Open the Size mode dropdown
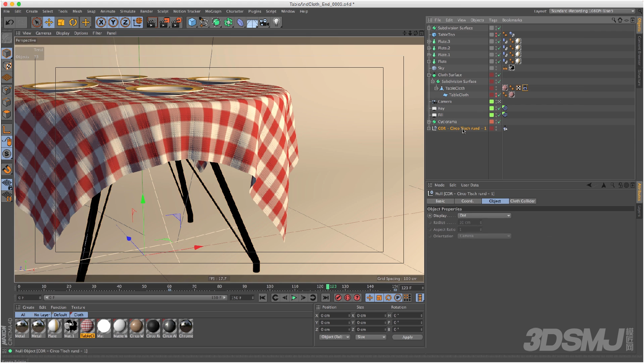 pyautogui.click(x=370, y=337)
